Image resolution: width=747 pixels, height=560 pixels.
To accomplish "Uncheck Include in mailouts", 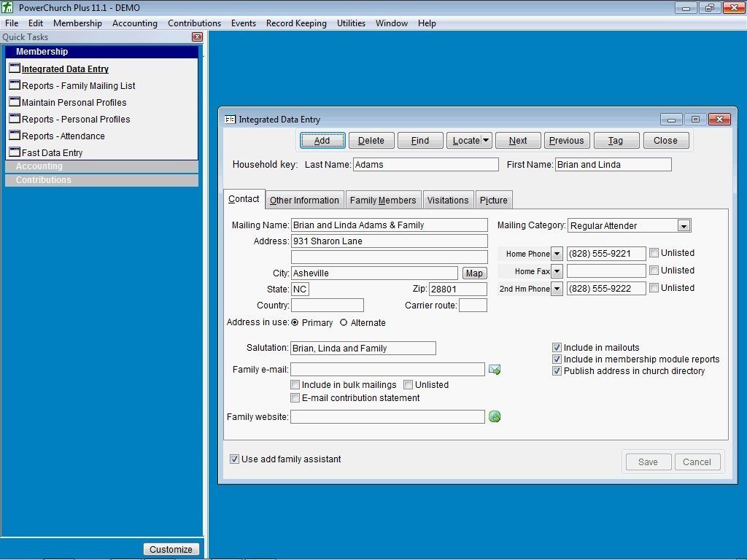I will click(557, 347).
